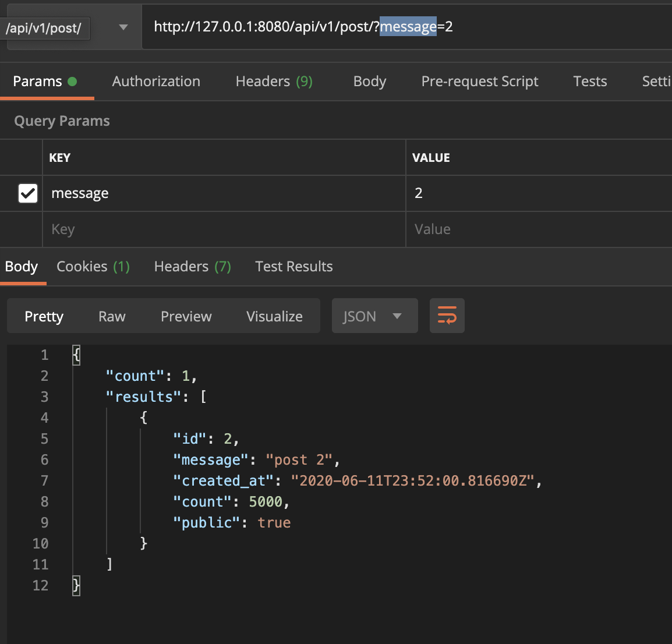Viewport: 672px width, 644px height.
Task: Collapse the JSON root brace on line 1
Action: coord(76,355)
